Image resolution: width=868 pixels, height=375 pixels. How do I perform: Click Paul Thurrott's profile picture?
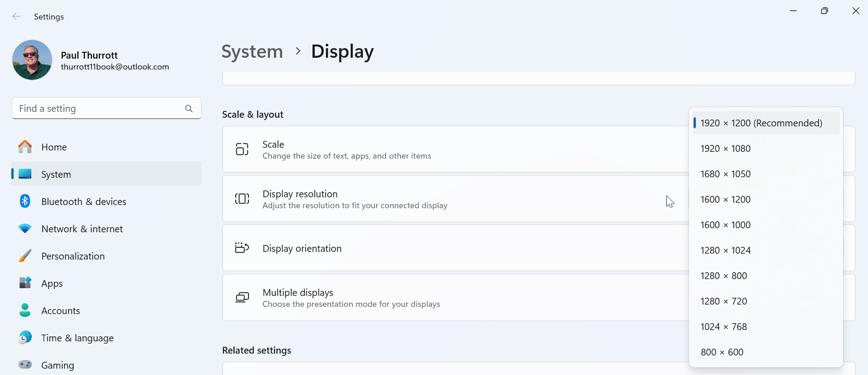click(x=32, y=60)
